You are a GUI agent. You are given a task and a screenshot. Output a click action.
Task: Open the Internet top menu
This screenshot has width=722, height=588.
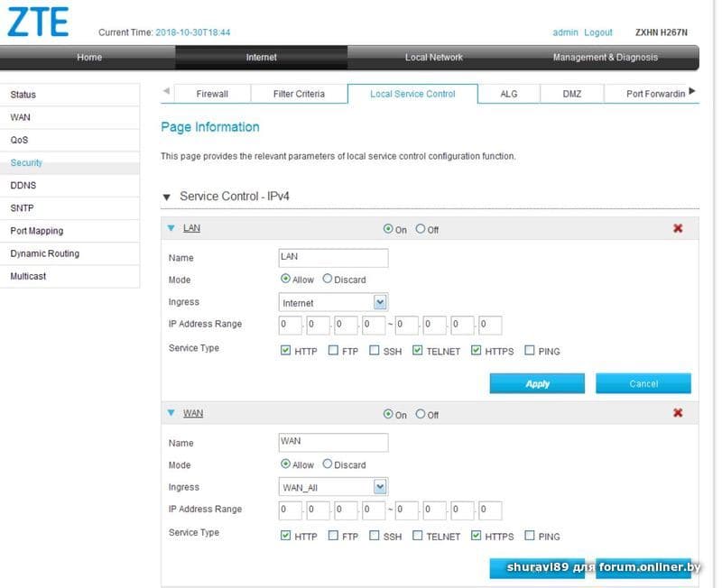pos(261,58)
